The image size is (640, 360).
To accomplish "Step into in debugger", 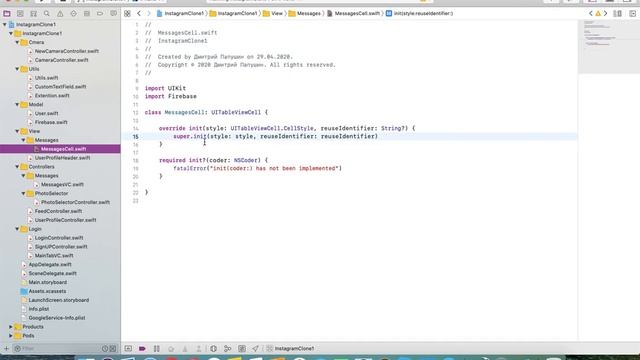I will coord(185,349).
